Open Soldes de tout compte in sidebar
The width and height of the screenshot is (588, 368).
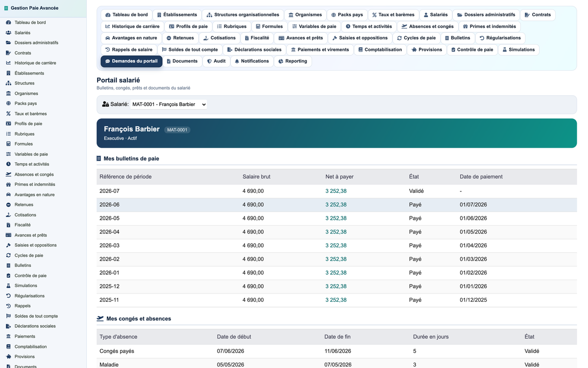click(43, 316)
